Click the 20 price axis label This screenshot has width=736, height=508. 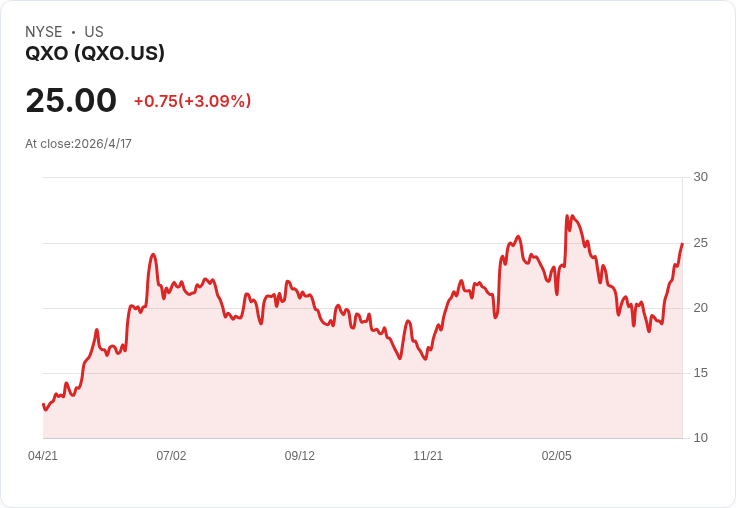click(x=700, y=308)
